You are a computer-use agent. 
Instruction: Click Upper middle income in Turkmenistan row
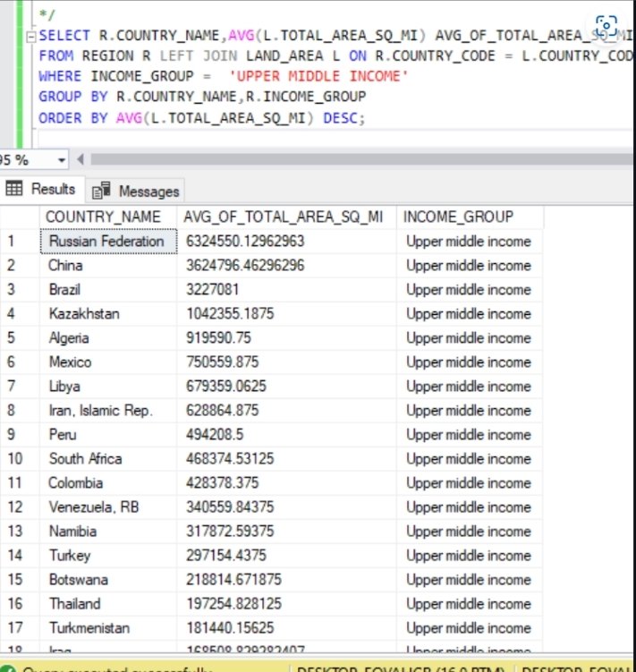click(x=470, y=628)
